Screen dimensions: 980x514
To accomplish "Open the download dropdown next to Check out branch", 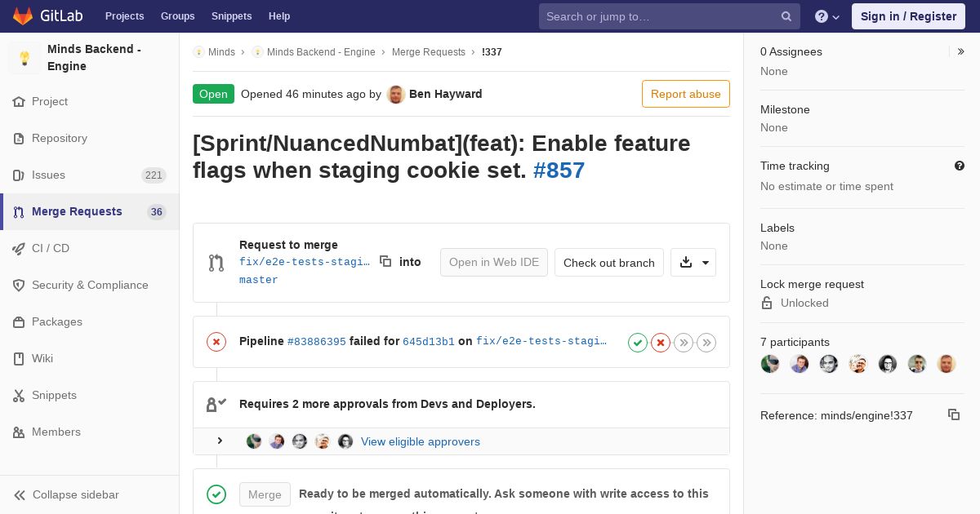I will tap(693, 262).
